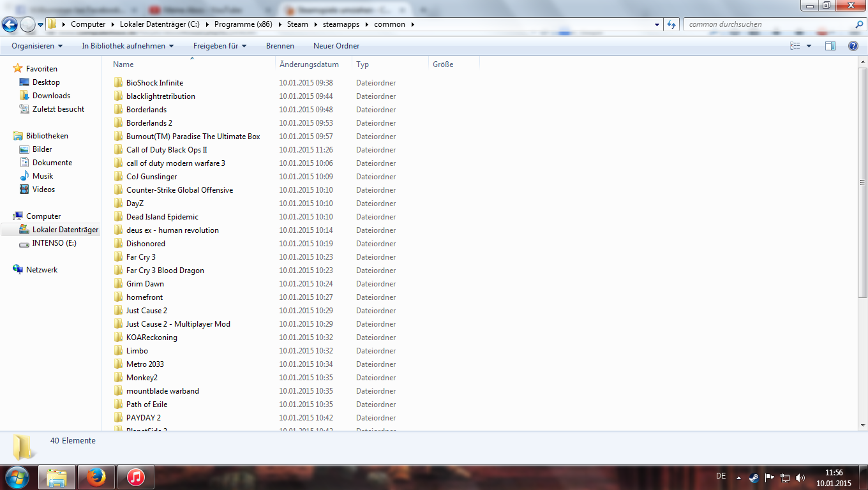The height and width of the screenshot is (490, 868).
Task: Select Counter-Strike Global Offensive folder
Action: tap(180, 190)
